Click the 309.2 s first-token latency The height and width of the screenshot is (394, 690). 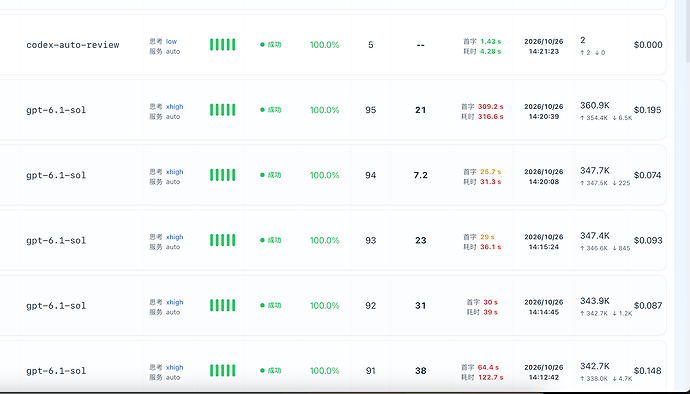[x=491, y=107]
